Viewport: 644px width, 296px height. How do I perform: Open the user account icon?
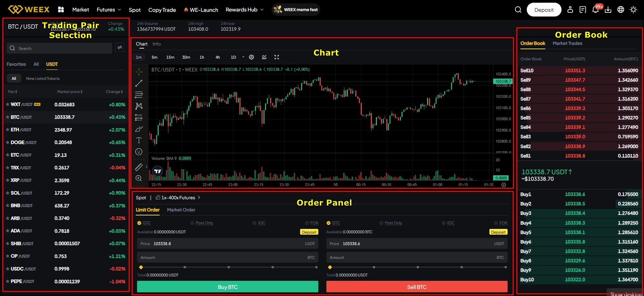[570, 10]
